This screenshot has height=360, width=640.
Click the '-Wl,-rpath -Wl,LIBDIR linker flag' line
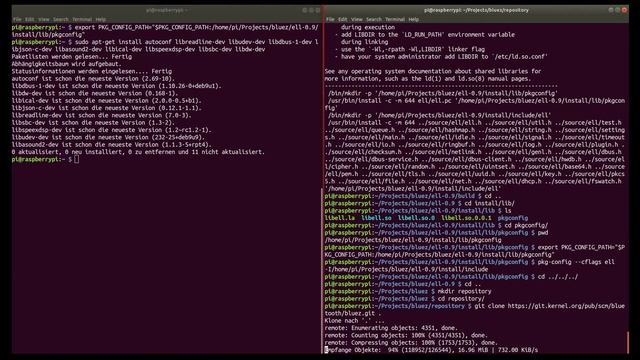click(410, 49)
